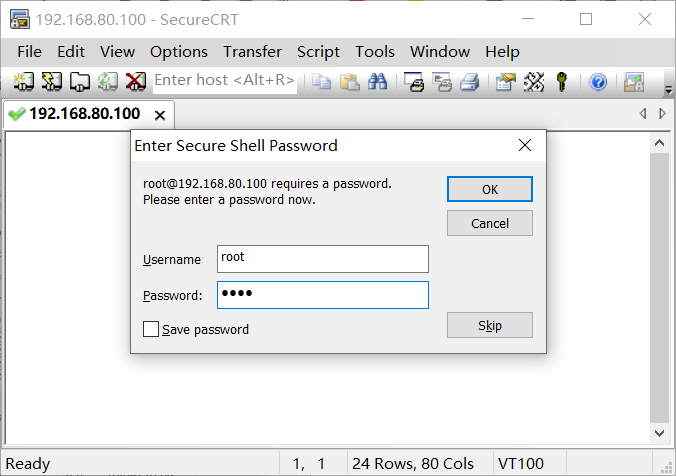Click the Connect toolbar icon
This screenshot has height=476, width=676.
pos(24,81)
